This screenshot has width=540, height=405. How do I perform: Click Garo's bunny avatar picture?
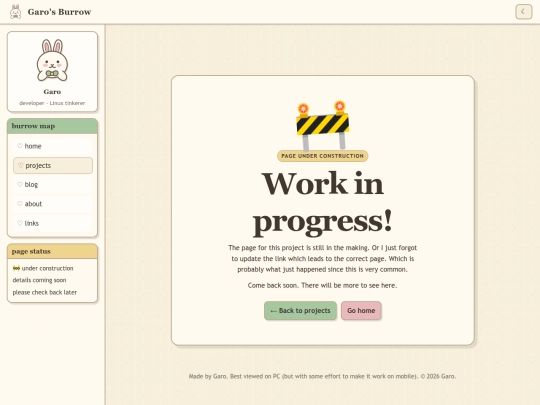click(x=52, y=60)
